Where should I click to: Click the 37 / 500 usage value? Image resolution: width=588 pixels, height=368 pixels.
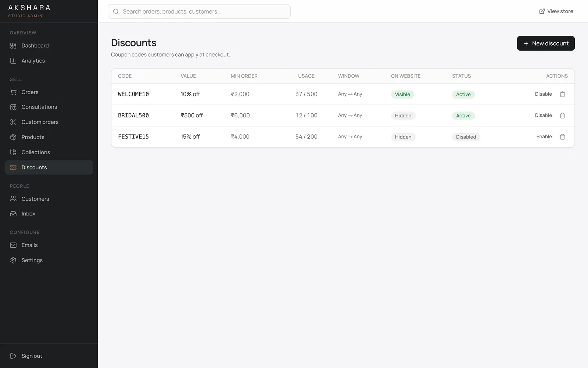click(x=306, y=94)
